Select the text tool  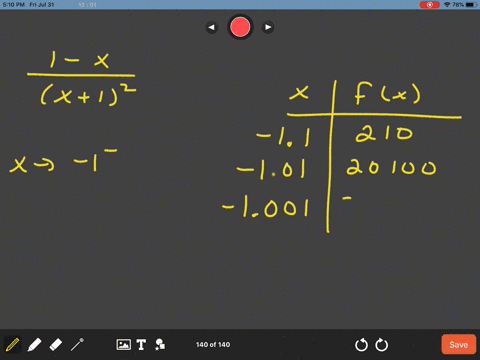coord(141,344)
